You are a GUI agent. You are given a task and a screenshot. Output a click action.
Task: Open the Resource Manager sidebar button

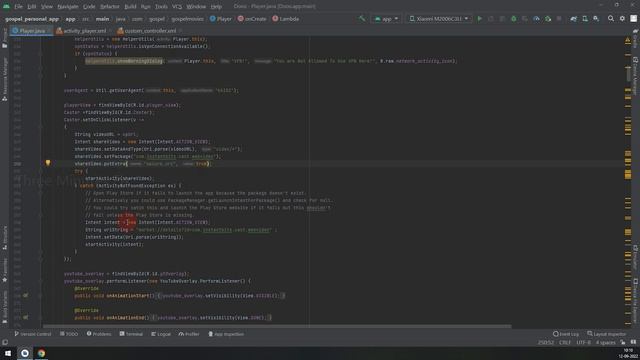pyautogui.click(x=4, y=78)
